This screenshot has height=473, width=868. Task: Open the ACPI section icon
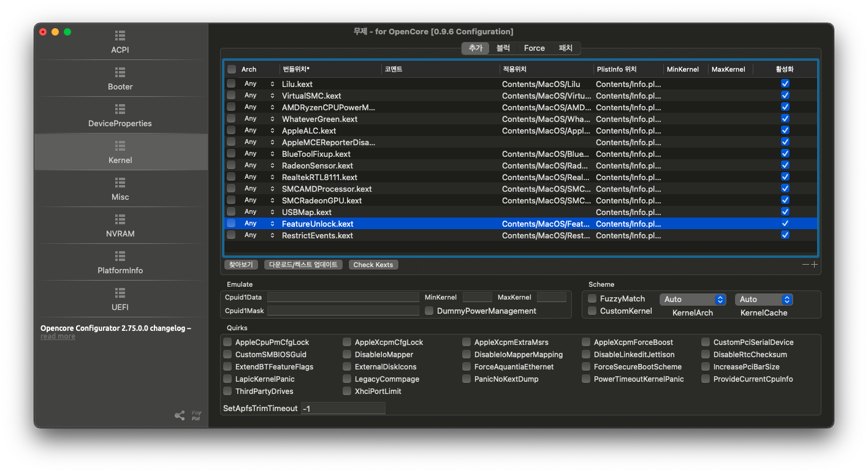(x=120, y=36)
